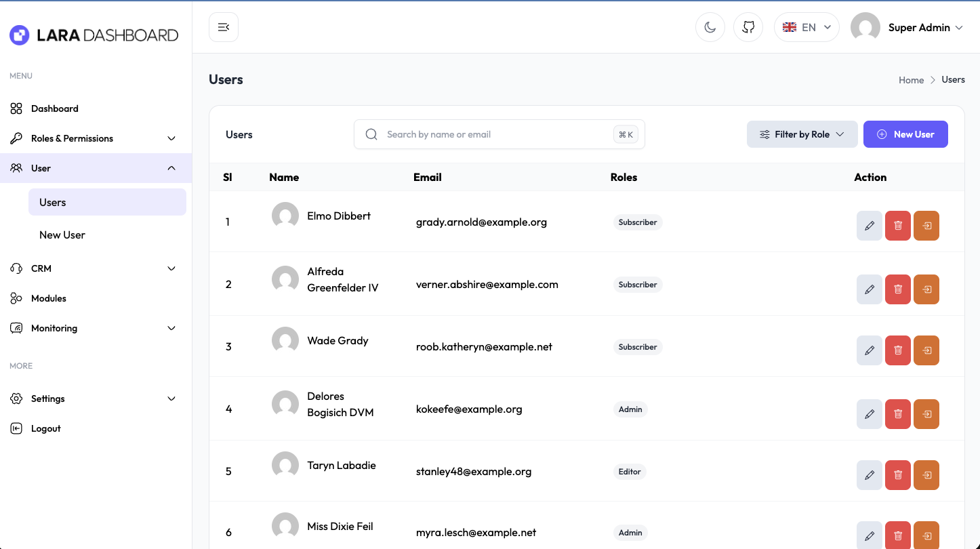The image size is (980, 549).
Task: Click login-as icon for Taryn Labadie
Action: click(926, 475)
